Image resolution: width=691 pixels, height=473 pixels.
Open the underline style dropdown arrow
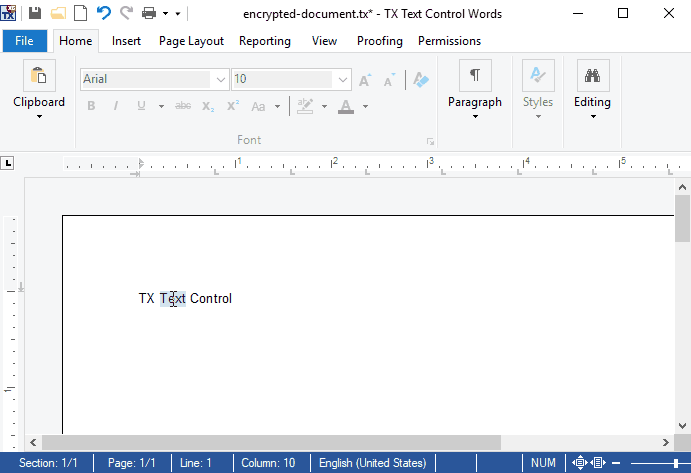(x=161, y=106)
